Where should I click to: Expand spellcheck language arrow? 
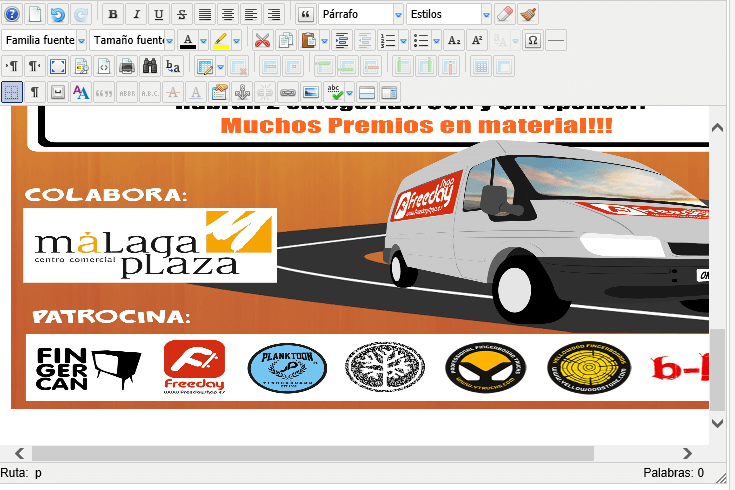[349, 93]
